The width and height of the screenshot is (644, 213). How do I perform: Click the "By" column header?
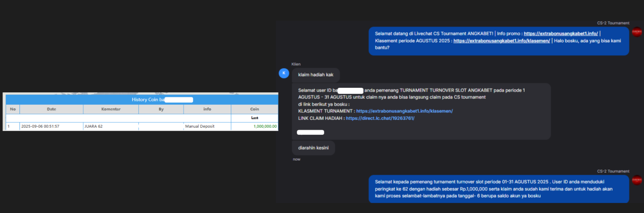(x=161, y=109)
